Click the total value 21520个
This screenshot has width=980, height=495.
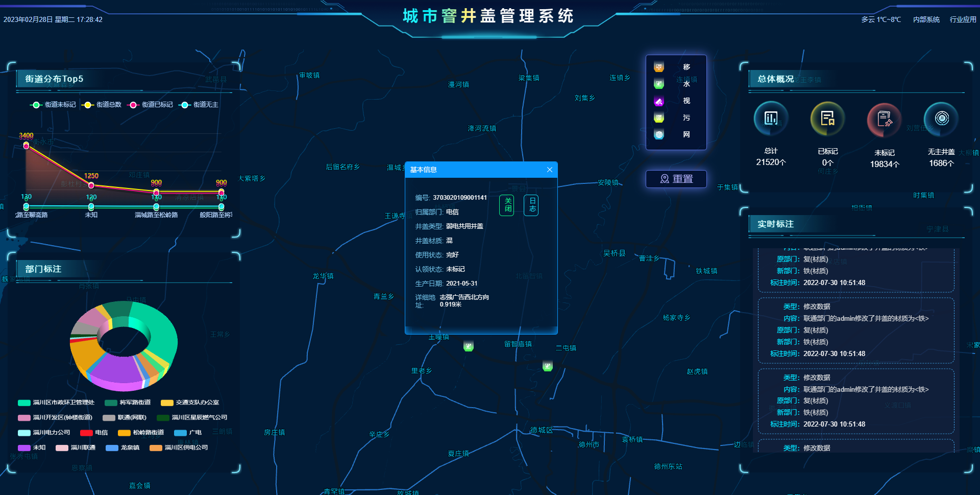[771, 162]
